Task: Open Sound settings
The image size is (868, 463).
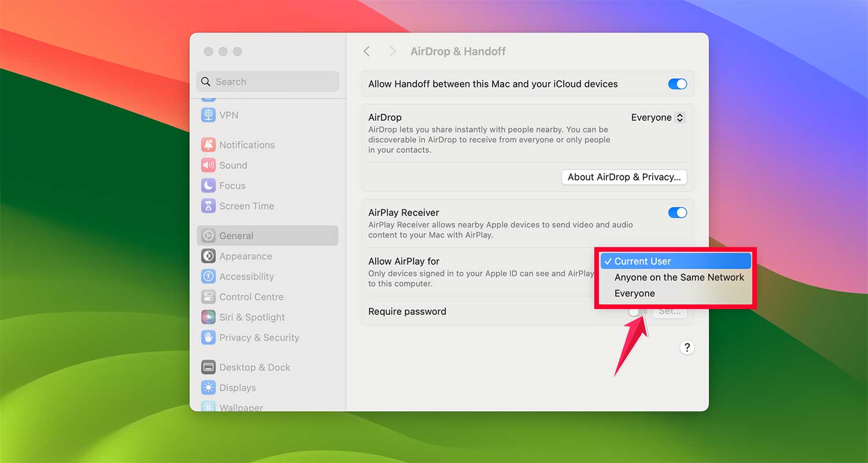Action: [233, 165]
